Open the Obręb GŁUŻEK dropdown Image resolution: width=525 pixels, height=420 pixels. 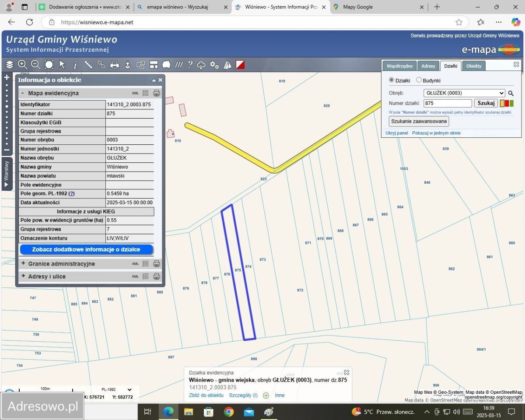(464, 93)
